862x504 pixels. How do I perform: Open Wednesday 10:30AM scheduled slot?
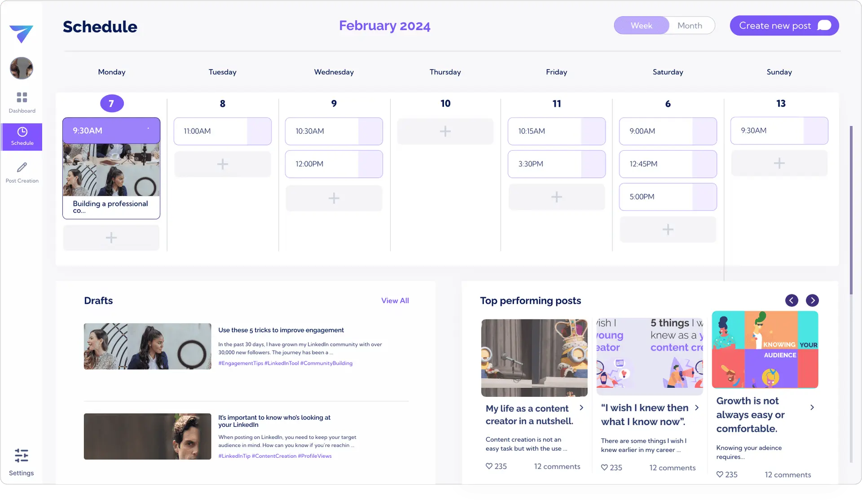(334, 131)
